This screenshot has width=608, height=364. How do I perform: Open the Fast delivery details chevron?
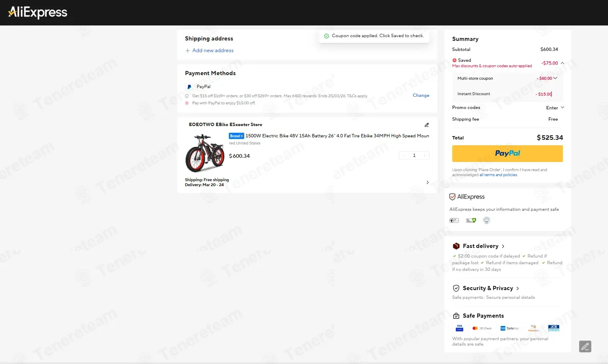click(x=503, y=246)
